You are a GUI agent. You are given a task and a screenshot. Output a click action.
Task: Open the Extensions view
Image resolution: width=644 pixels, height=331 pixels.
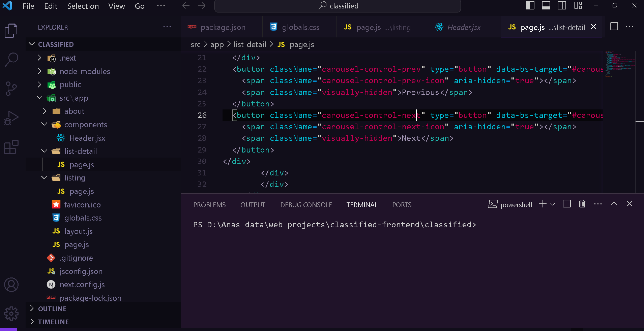pos(11,147)
